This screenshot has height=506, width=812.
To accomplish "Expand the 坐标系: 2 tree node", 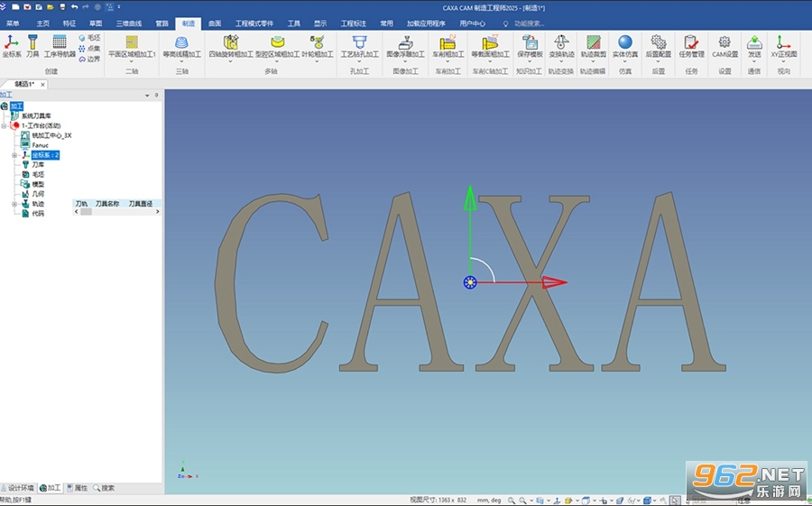I will click(14, 155).
